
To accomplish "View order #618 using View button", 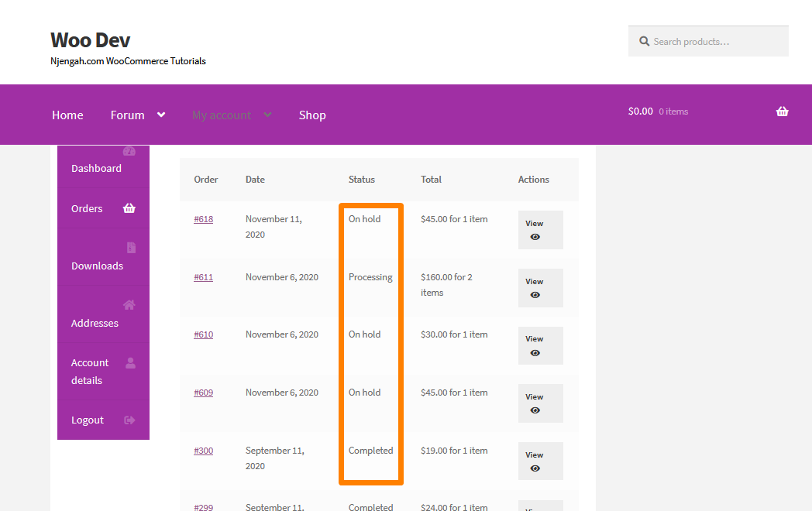I will (x=541, y=230).
